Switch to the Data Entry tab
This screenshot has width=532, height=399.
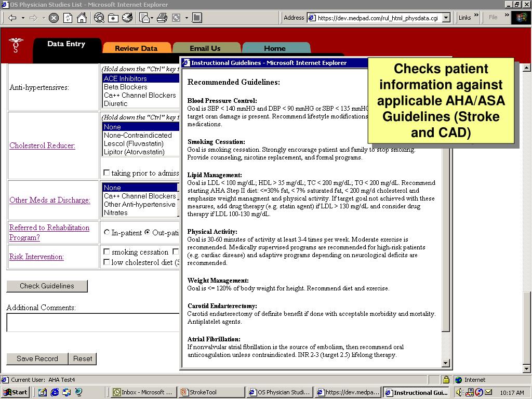click(x=66, y=44)
